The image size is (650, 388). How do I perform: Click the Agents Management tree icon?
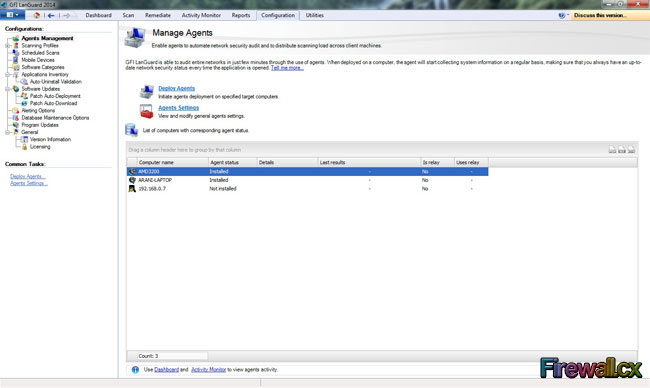[x=15, y=38]
